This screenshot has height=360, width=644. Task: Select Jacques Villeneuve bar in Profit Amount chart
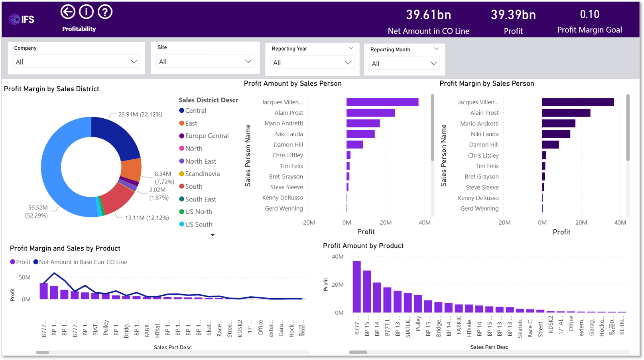[382, 102]
